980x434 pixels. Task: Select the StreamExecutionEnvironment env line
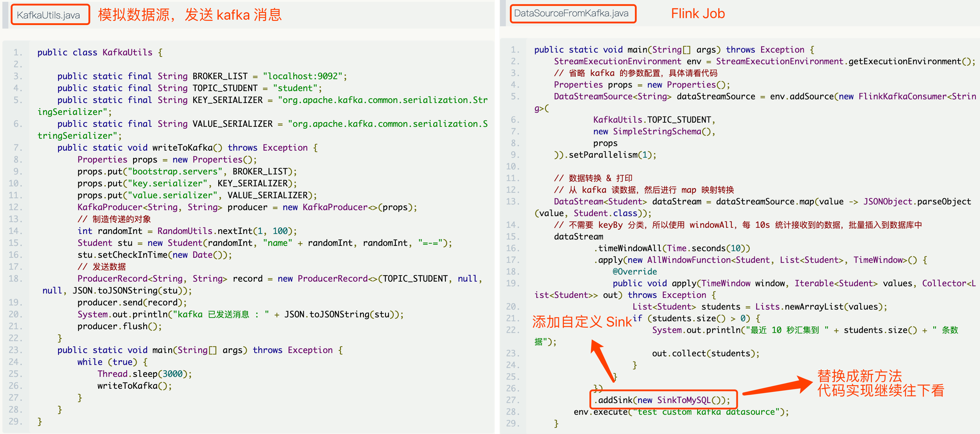(764, 61)
